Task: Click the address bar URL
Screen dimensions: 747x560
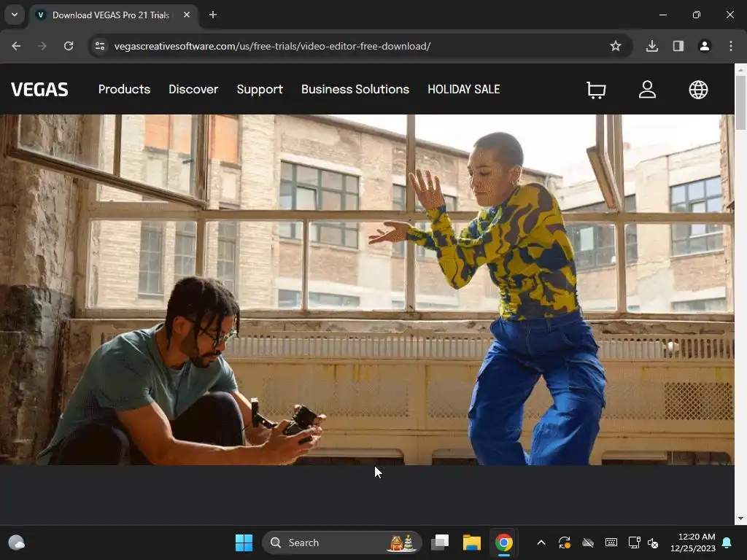Action: (273, 46)
